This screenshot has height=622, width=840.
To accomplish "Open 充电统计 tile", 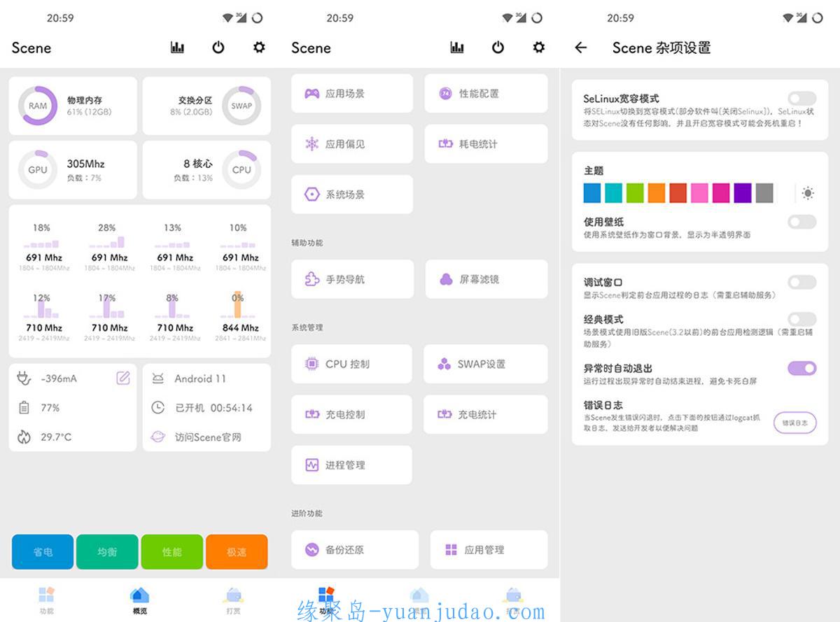I will click(x=486, y=414).
